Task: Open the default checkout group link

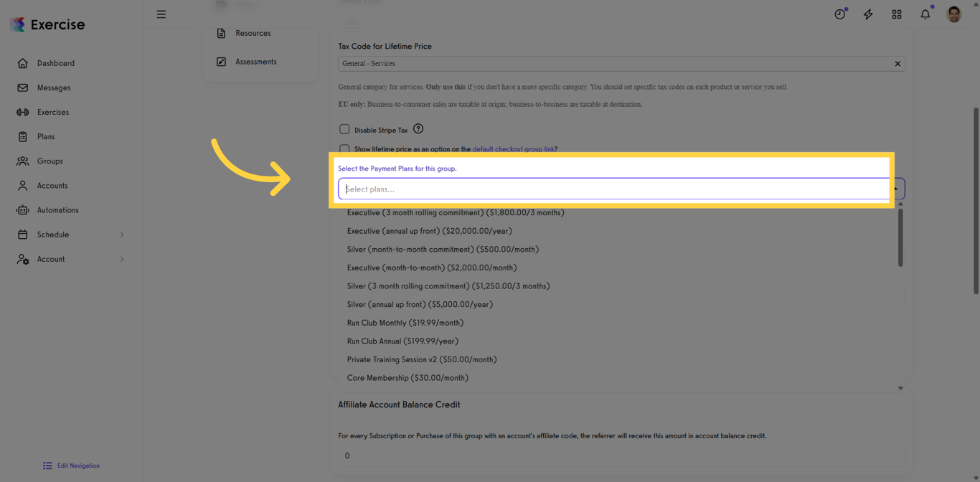Action: (514, 149)
